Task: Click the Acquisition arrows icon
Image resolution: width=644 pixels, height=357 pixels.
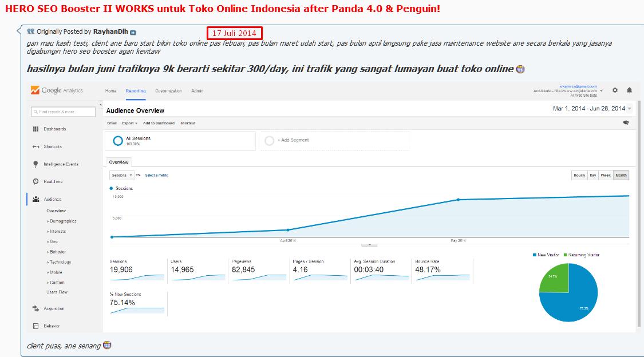Action: tap(35, 308)
